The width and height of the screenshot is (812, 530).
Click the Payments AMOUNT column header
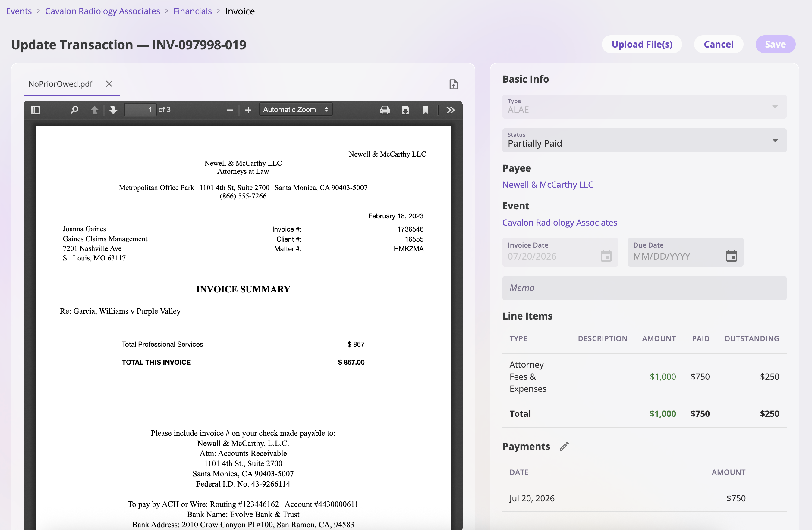(x=729, y=472)
